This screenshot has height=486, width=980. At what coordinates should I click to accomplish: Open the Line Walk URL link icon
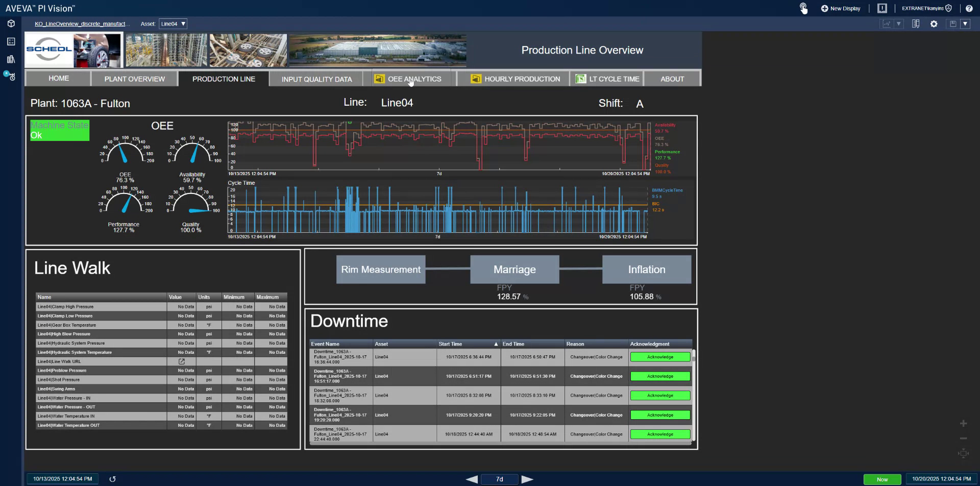[x=182, y=361]
